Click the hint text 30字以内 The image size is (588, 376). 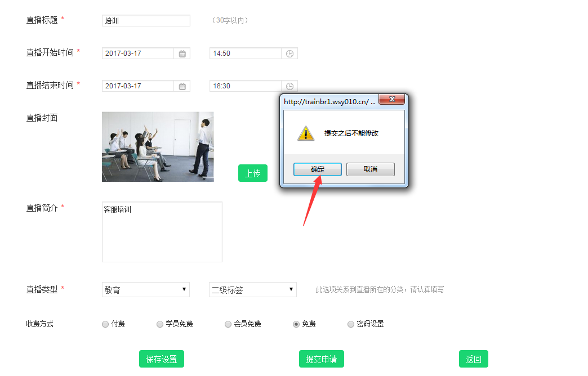click(230, 20)
